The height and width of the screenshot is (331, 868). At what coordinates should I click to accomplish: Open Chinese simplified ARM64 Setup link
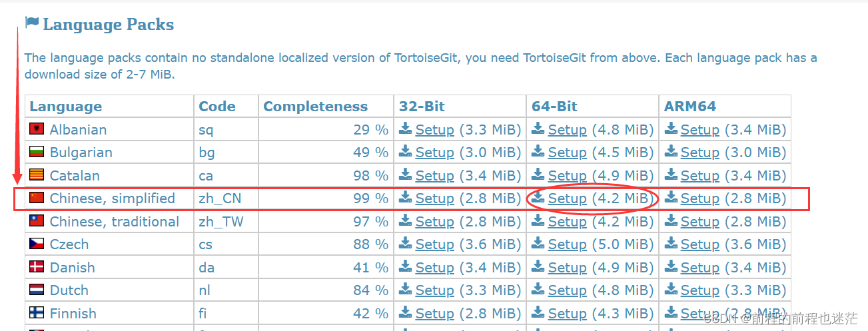coord(699,198)
